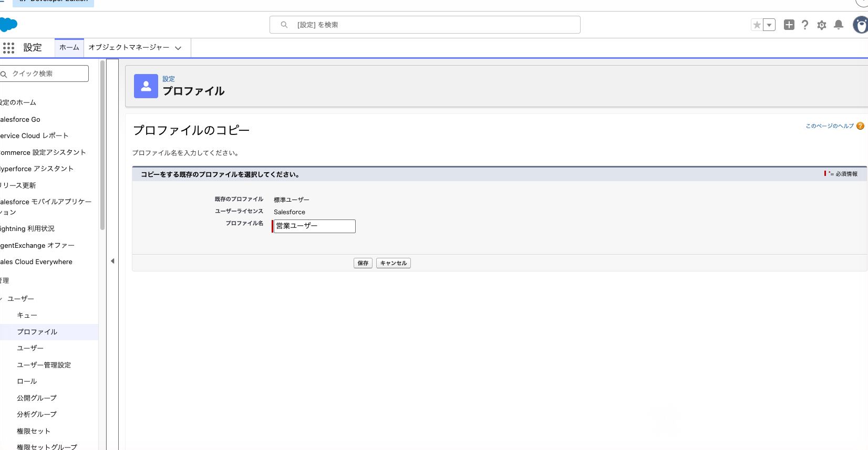Viewport: 868px width, 450px height.
Task: Click the favorites star icon
Action: pos(757,25)
